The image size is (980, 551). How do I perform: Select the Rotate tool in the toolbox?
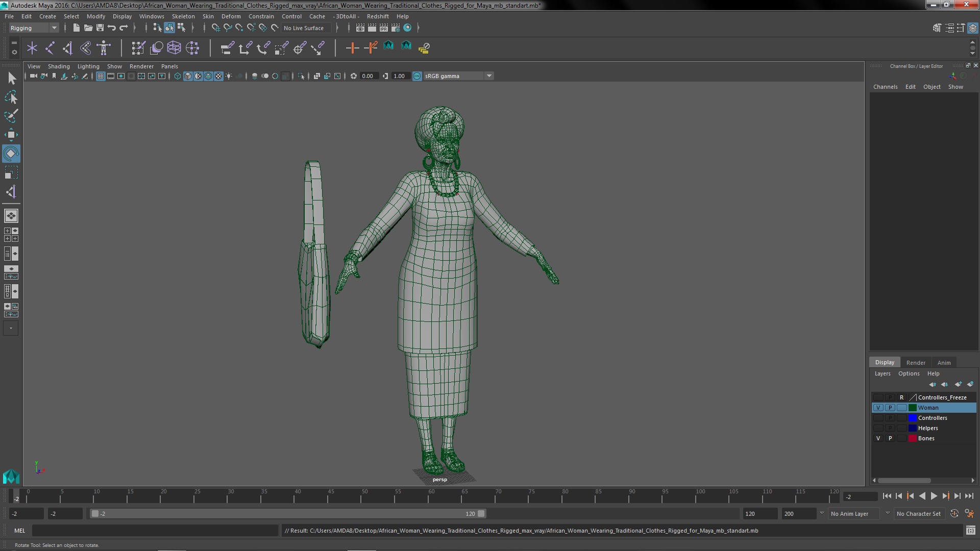click(x=11, y=154)
